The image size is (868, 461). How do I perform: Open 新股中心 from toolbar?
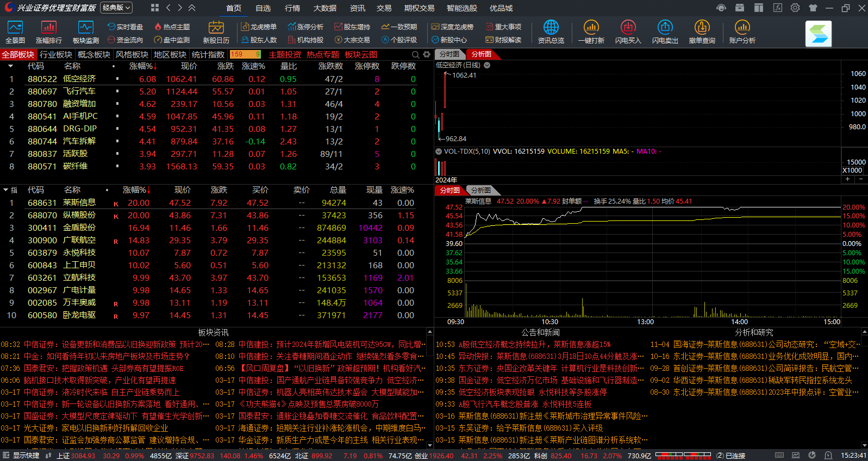tap(449, 40)
